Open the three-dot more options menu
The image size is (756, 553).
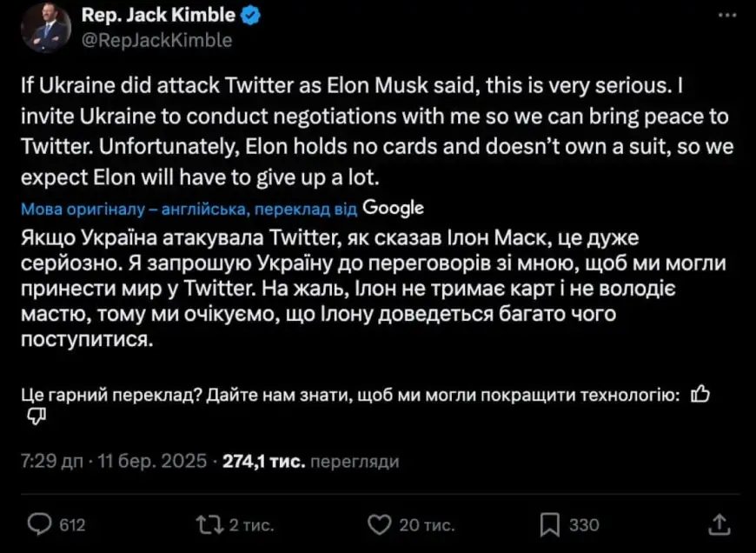726,17
